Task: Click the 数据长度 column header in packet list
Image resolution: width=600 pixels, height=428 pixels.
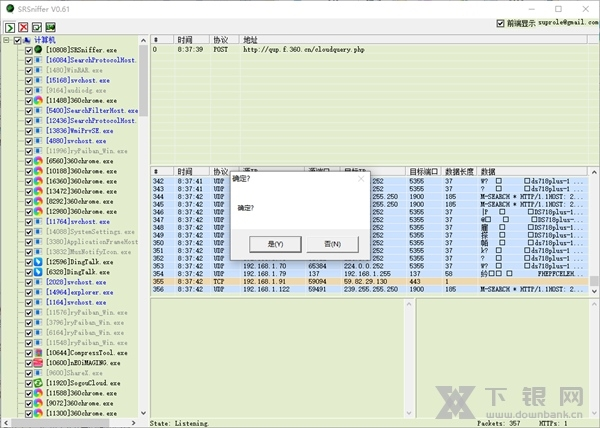Action: [x=460, y=171]
